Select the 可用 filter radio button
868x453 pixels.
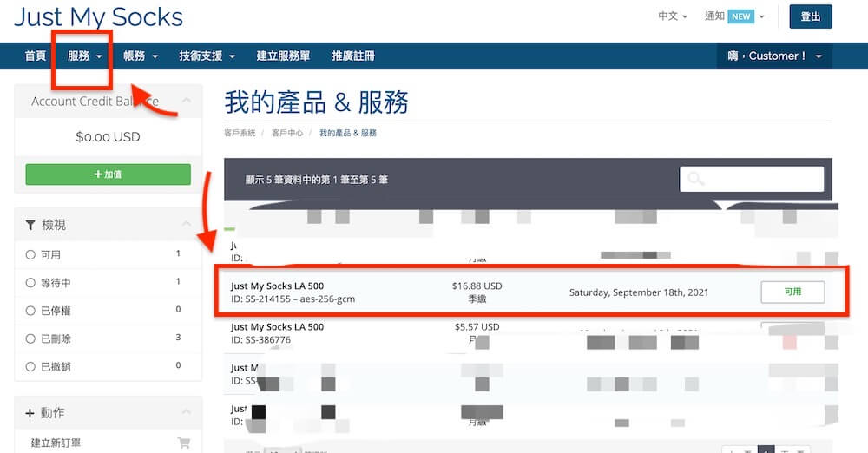tap(30, 255)
